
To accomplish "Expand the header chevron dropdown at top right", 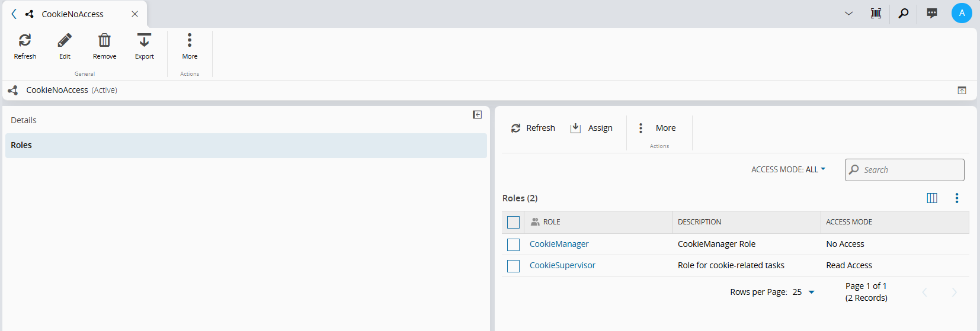I will (848, 13).
